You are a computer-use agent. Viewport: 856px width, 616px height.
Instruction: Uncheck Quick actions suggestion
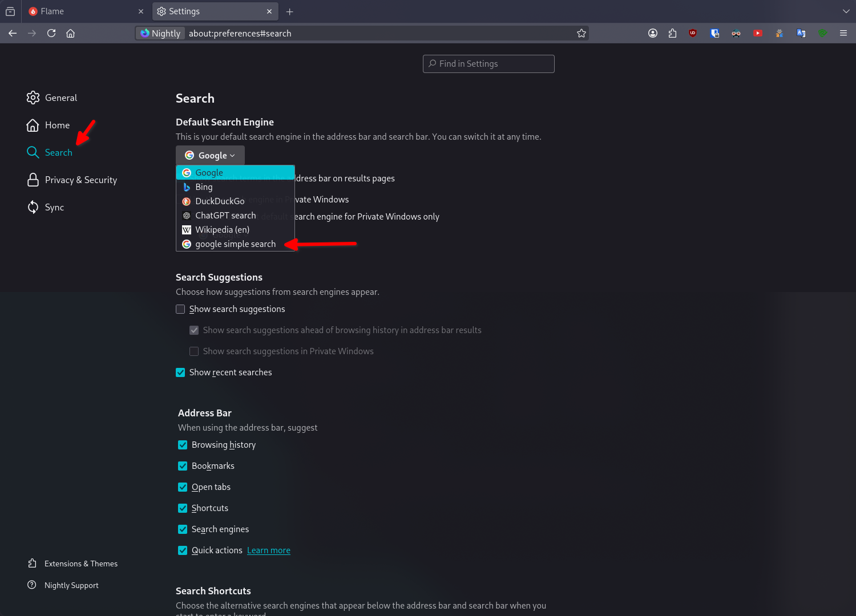pyautogui.click(x=183, y=550)
